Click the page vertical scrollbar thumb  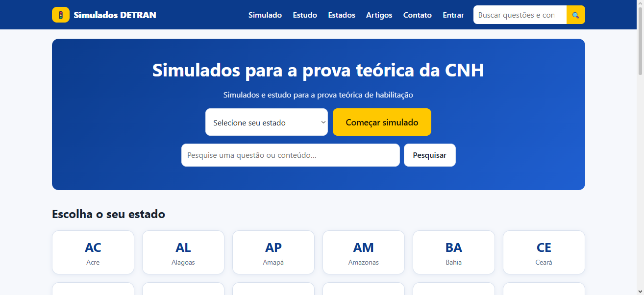pyautogui.click(x=640, y=42)
